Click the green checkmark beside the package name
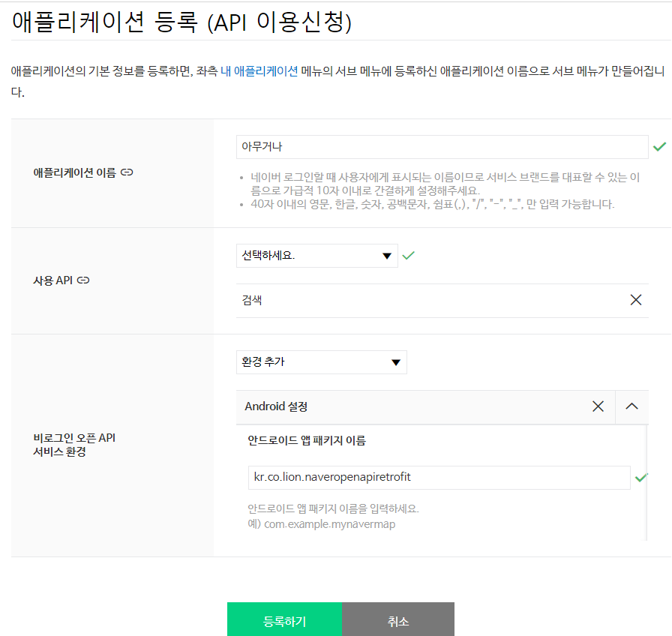The height and width of the screenshot is (636, 672). (641, 478)
